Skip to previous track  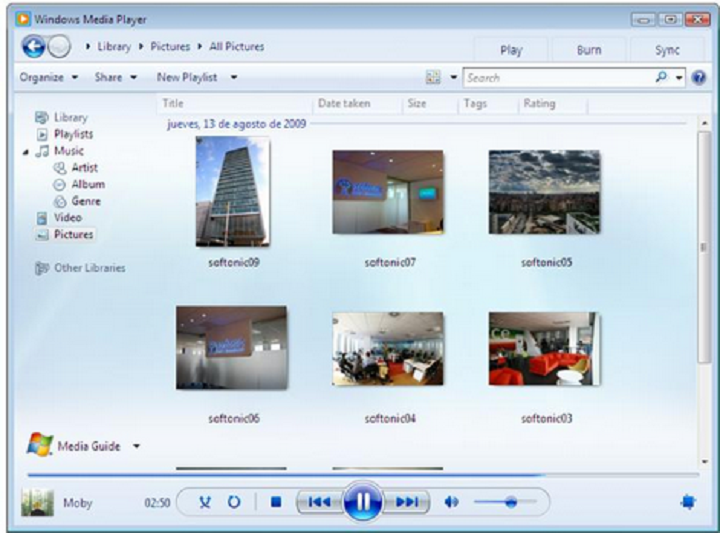(320, 502)
